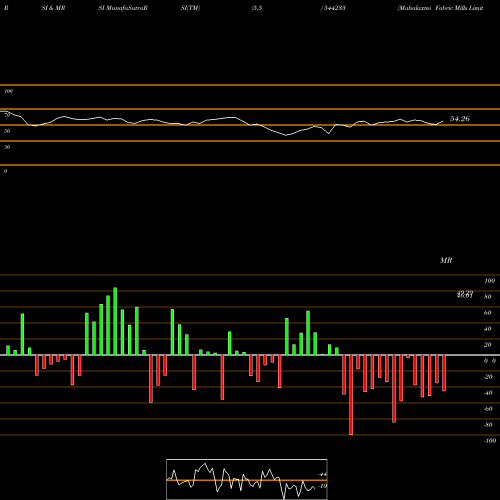Click the MR axis label -100
The height and width of the screenshot is (500, 500).
pyautogui.click(x=490, y=441)
